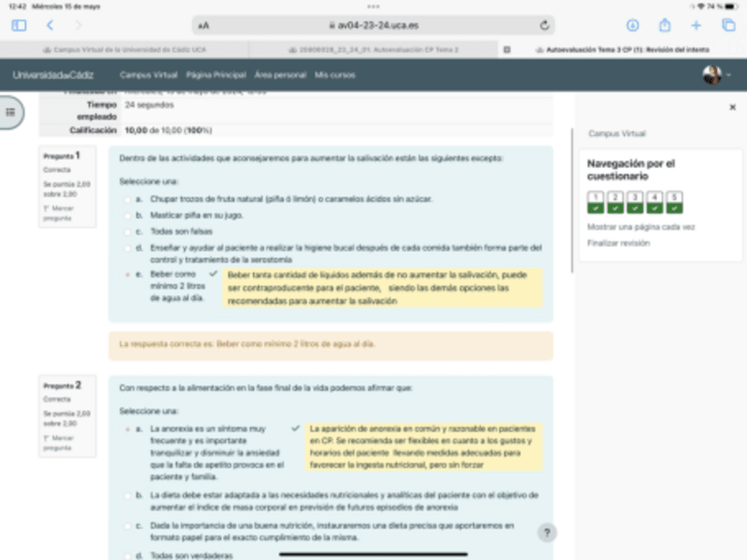
Task: Flag question 1 with Marcar pregunta
Action: (58, 213)
